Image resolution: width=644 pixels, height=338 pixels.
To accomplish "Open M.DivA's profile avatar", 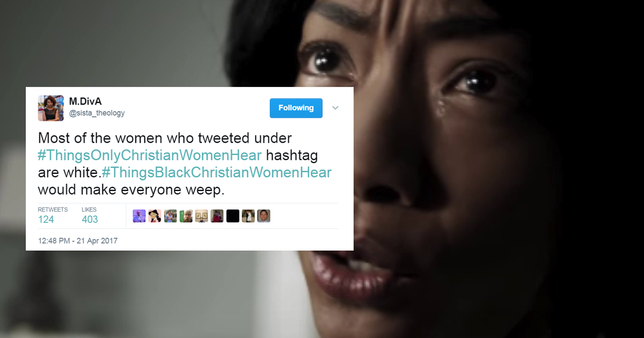I will pos(51,108).
